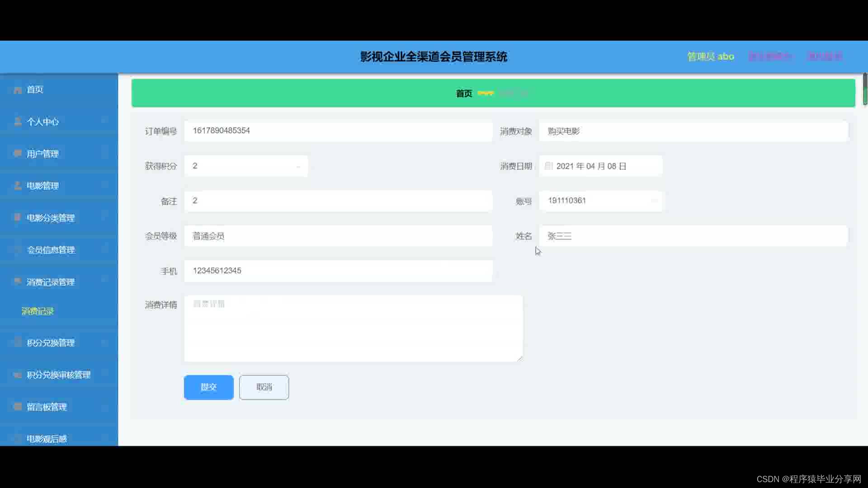The image size is (868, 488).
Task: Select the 消费记录 submenu item
Action: point(38,311)
